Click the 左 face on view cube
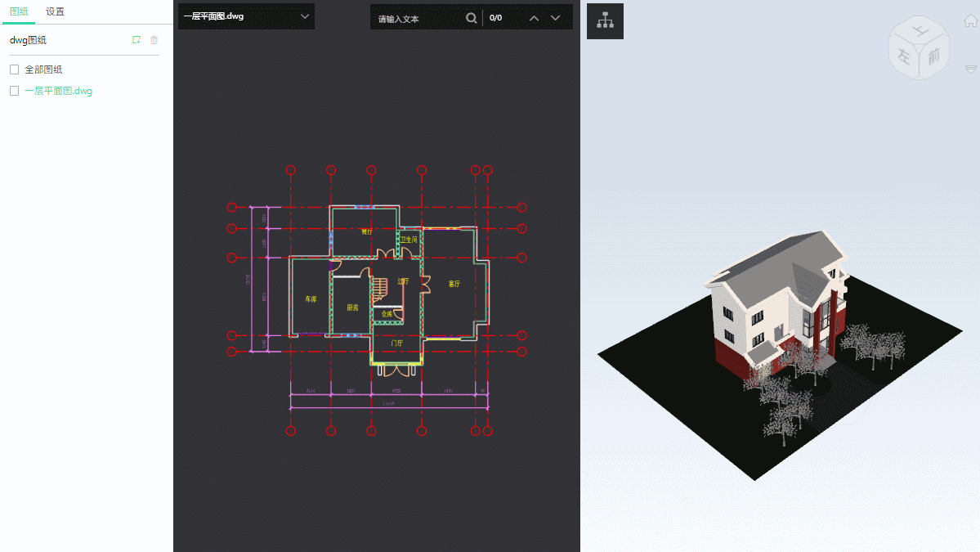The height and width of the screenshot is (552, 980). [904, 56]
